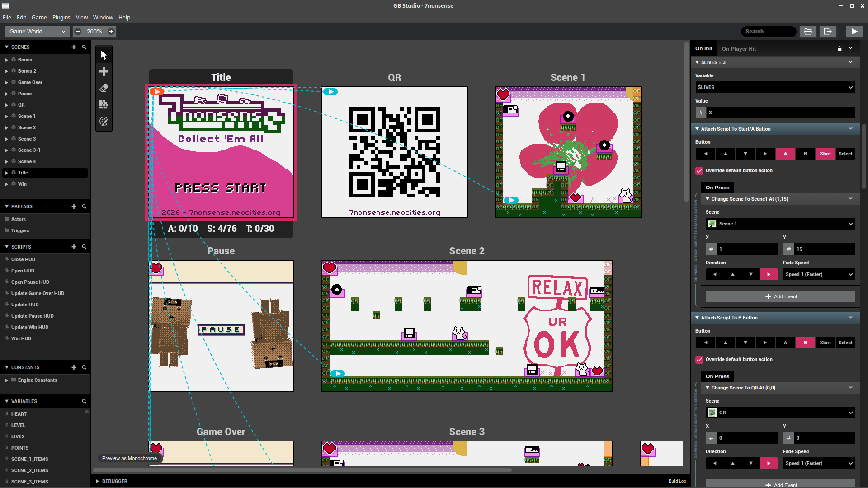Select the Colorize palette tool
Image resolution: width=868 pixels, height=488 pixels.
point(104,121)
